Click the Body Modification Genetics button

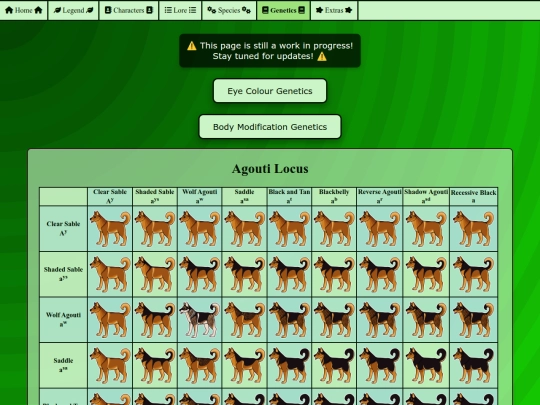tap(270, 127)
